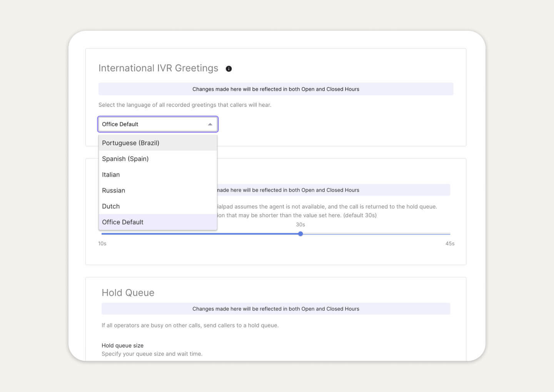The width and height of the screenshot is (554, 392).
Task: Select Office Default option in the list
Action: pyautogui.click(x=123, y=222)
